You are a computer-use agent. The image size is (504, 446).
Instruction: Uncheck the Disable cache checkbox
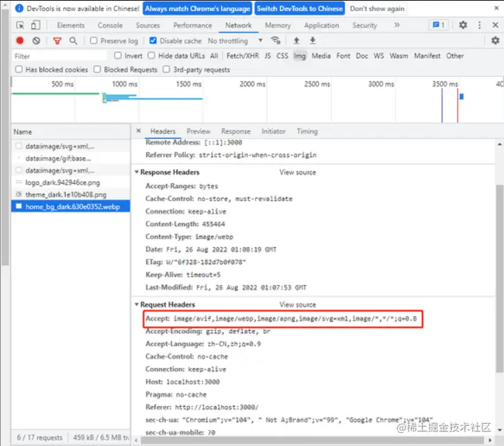153,41
